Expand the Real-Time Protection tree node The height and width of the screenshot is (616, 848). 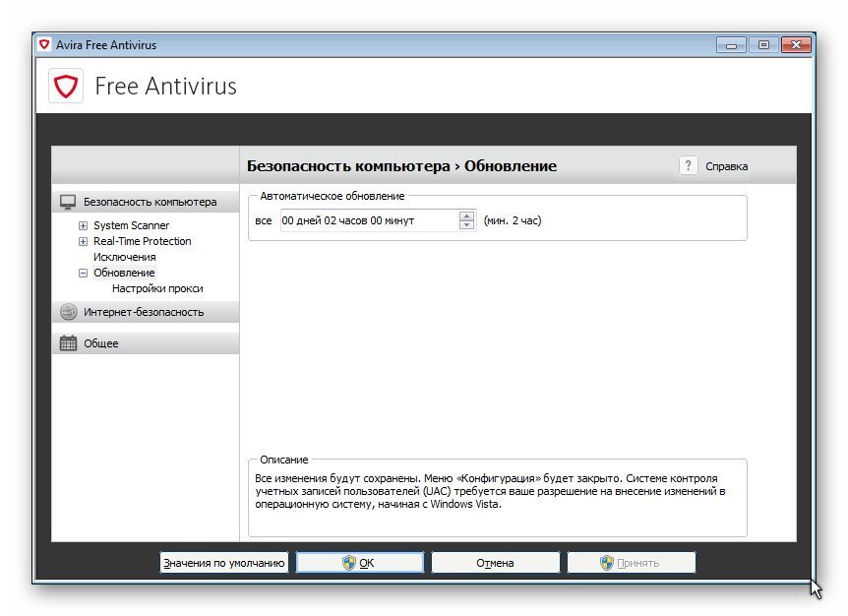coord(83,241)
